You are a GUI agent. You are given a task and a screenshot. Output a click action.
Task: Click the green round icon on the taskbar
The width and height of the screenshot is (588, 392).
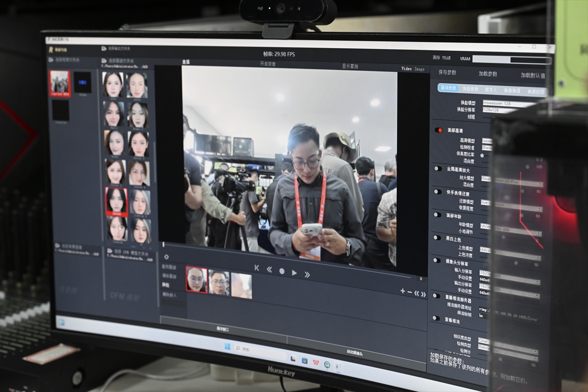(x=327, y=365)
